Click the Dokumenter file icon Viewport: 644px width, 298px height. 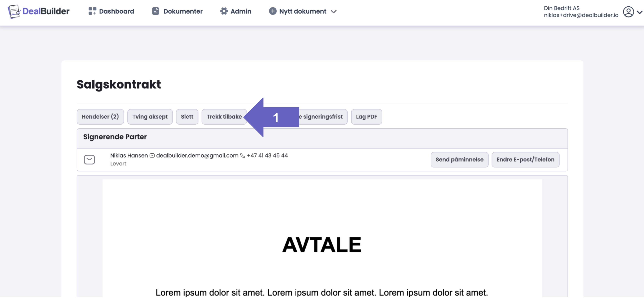pyautogui.click(x=156, y=11)
